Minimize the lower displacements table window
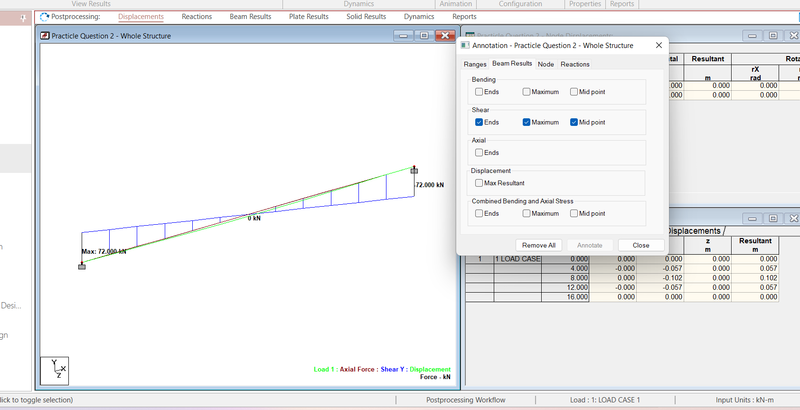 coord(753,218)
